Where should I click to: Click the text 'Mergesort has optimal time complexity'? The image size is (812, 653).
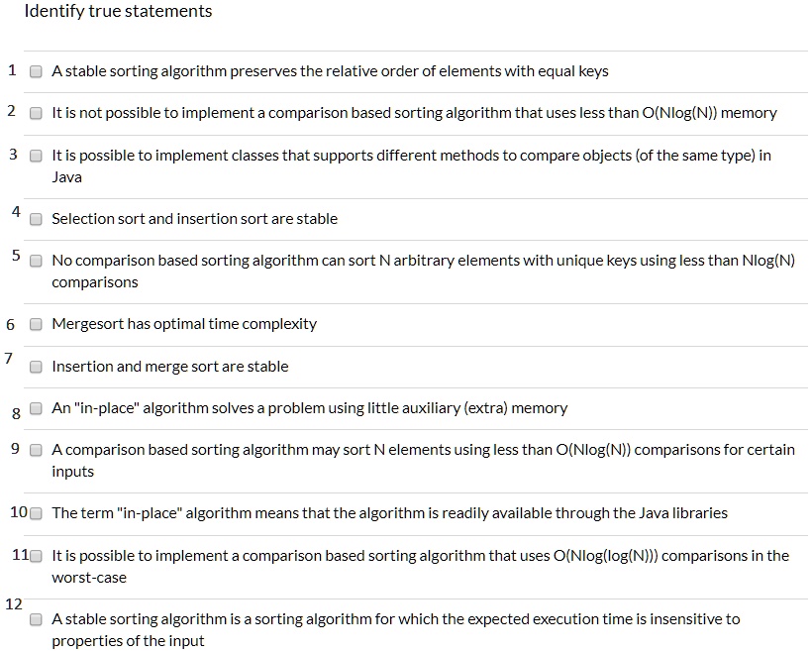point(184,324)
